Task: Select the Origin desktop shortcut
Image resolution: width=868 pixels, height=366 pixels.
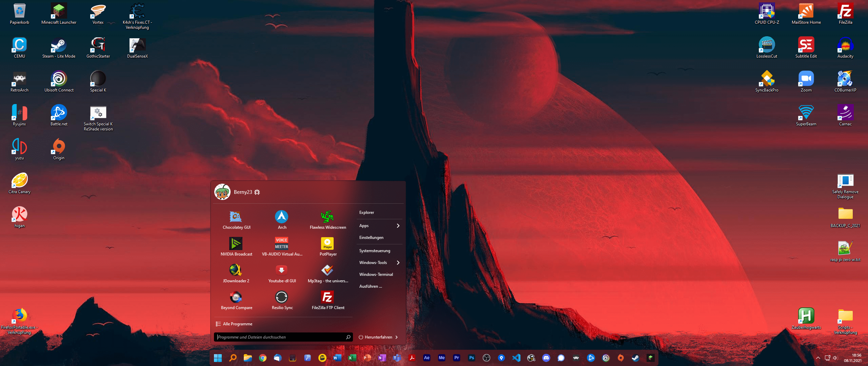Action: click(59, 149)
